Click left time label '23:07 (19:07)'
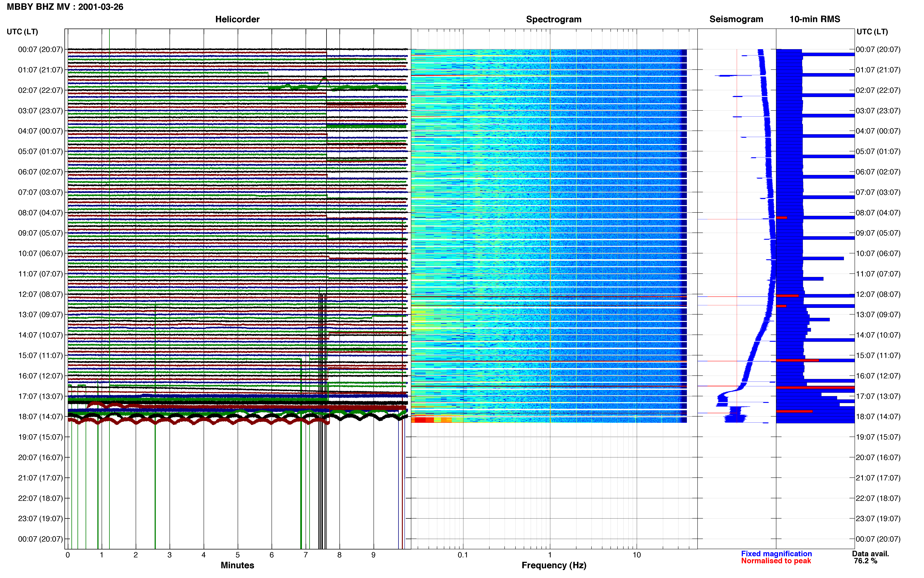Image resolution: width=924 pixels, height=578 pixels. coord(40,518)
